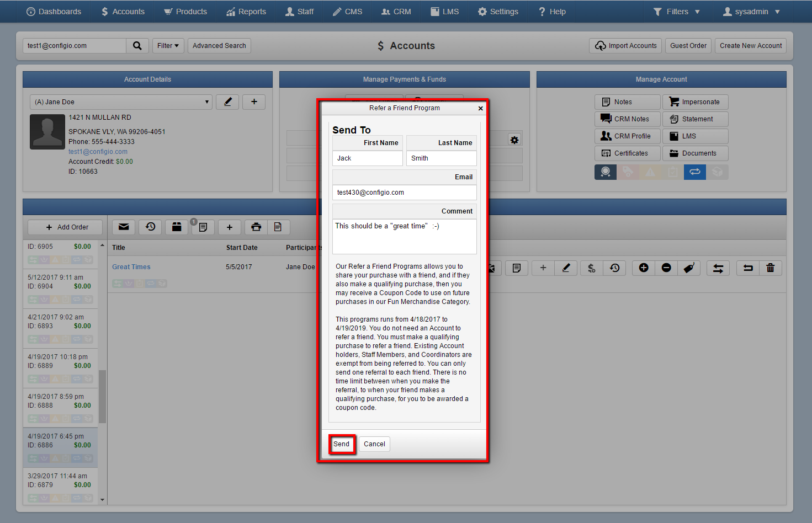Click the Email input field in dialog

[405, 193]
